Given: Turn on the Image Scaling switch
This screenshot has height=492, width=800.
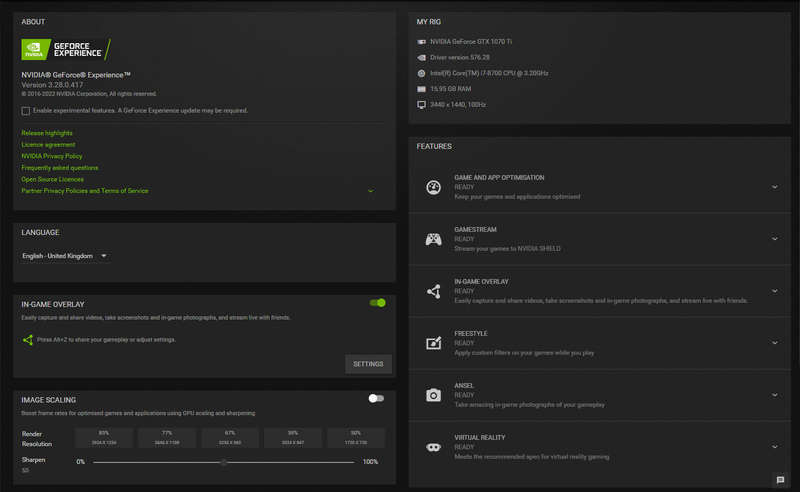Looking at the screenshot, I should tap(376, 398).
